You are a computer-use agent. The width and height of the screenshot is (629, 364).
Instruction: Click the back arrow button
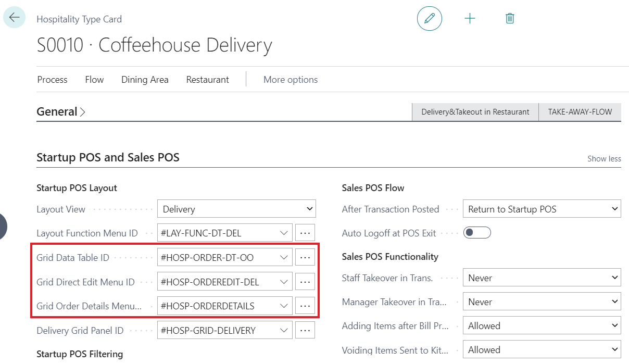pos(14,17)
